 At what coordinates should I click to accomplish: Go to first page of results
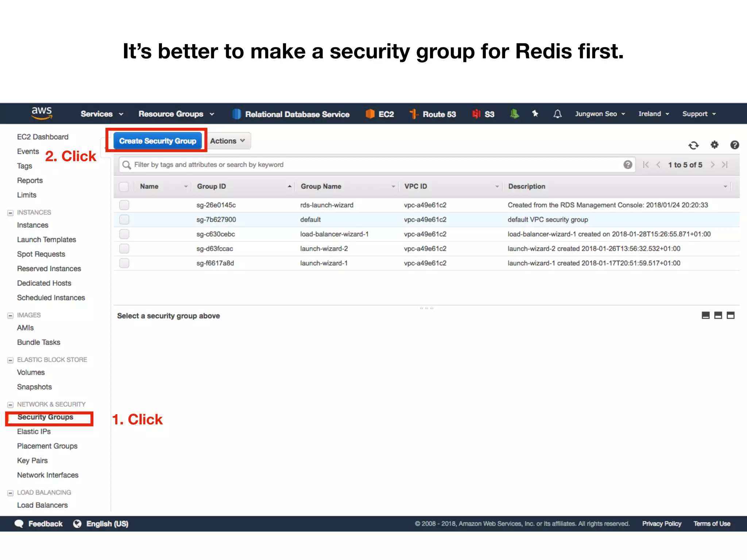click(x=646, y=165)
